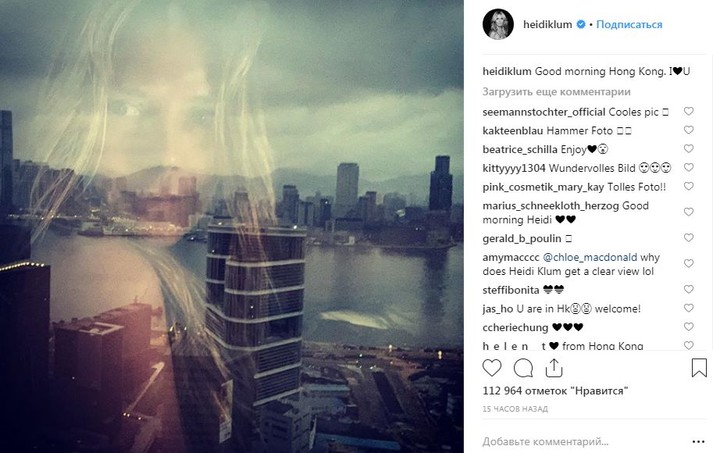Like jas_ho's welcome comment
This screenshot has width=713, height=453.
[x=689, y=308]
